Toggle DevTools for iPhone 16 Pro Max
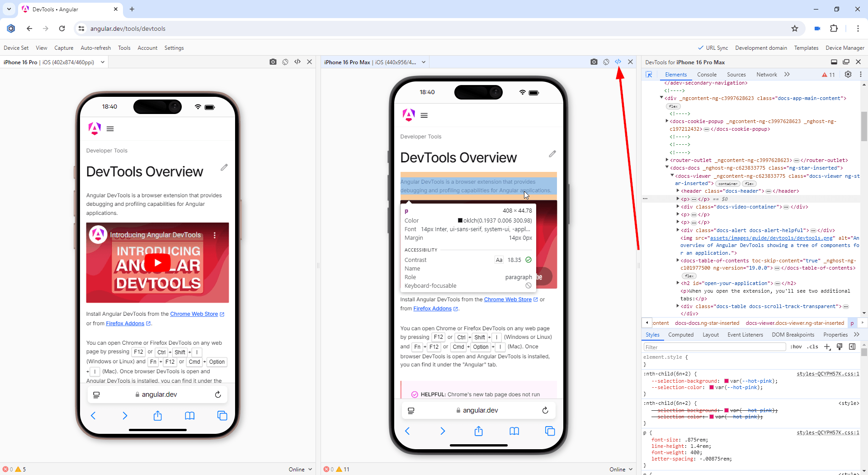868x475 pixels. click(x=618, y=62)
